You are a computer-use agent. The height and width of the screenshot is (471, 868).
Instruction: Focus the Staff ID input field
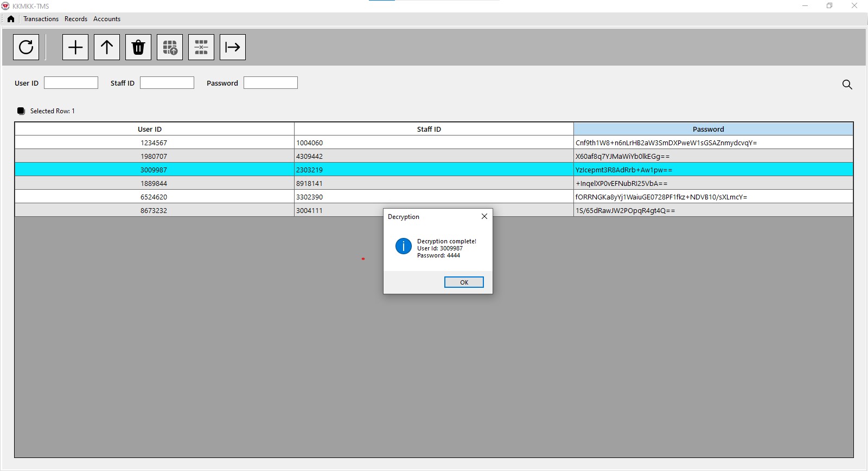tap(167, 83)
